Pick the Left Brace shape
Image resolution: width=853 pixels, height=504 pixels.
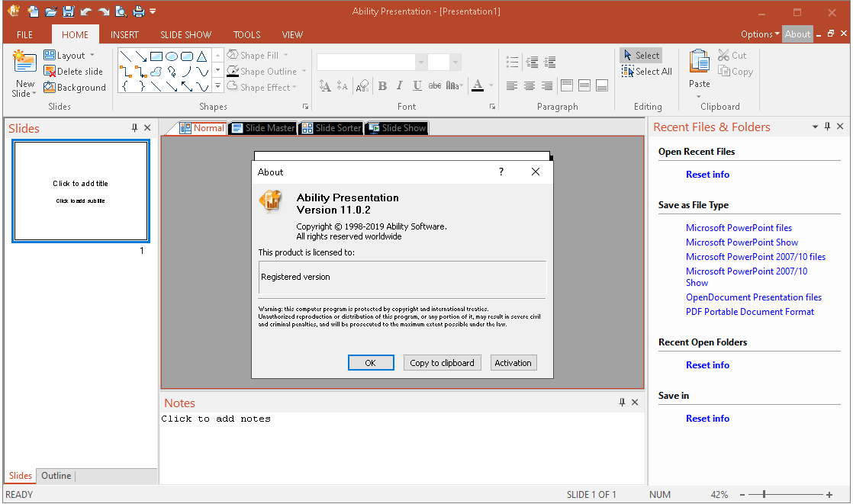(x=125, y=86)
